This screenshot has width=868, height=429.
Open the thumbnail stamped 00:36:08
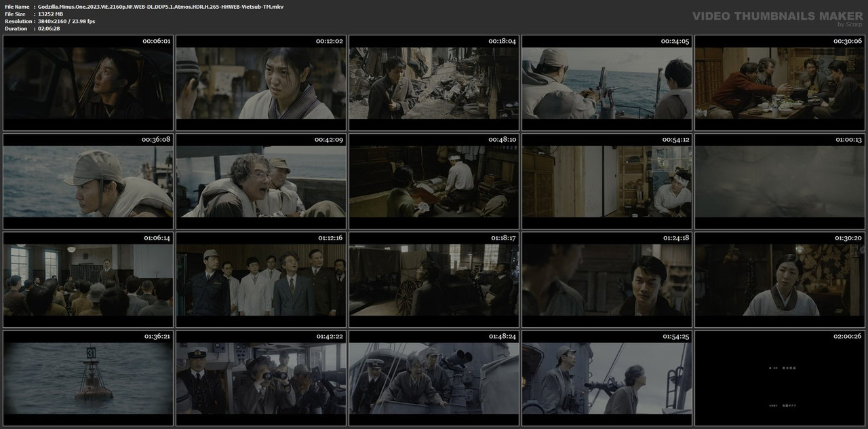[x=87, y=181]
